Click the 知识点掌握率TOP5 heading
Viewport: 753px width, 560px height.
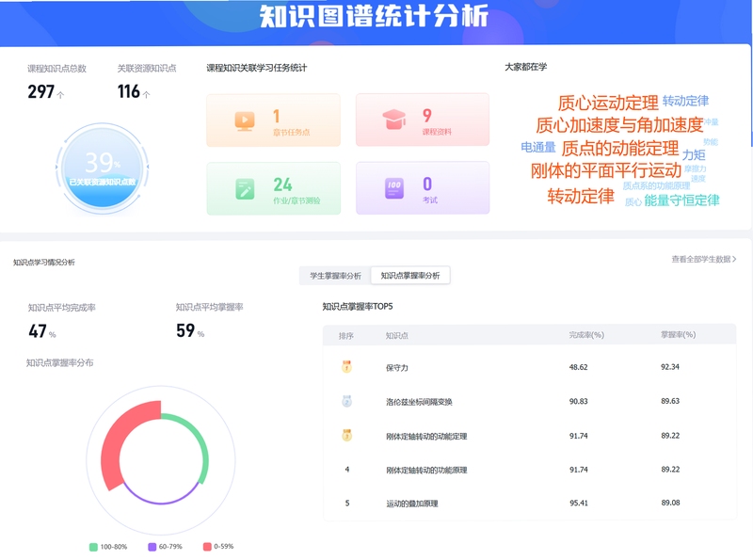coord(358,307)
